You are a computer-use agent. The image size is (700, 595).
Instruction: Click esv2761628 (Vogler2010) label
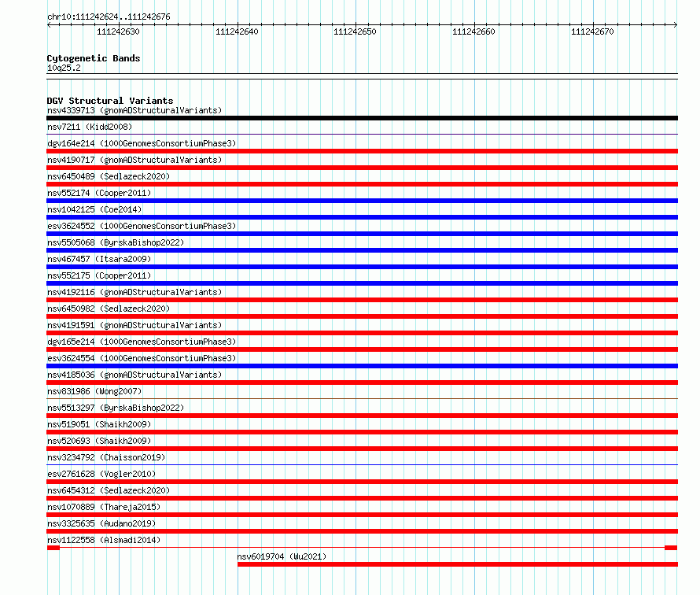(x=101, y=474)
